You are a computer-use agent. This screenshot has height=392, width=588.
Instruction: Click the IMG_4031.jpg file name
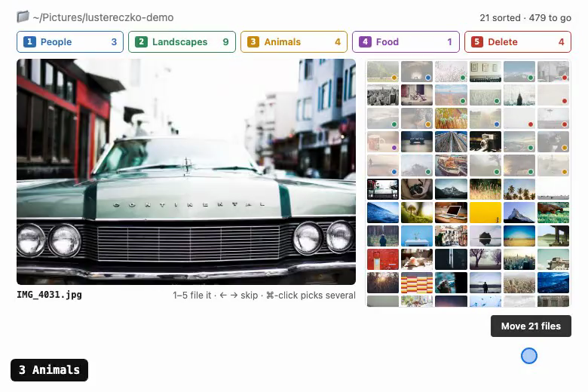tap(49, 295)
